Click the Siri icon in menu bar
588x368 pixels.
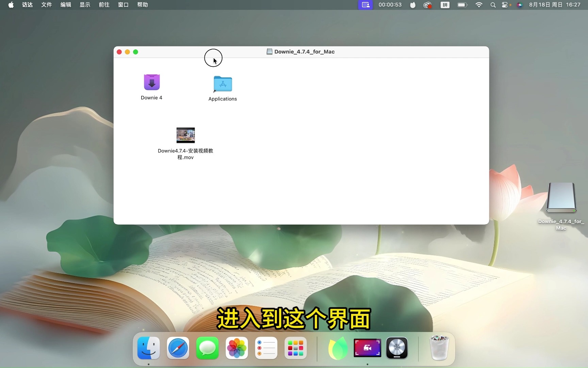click(x=520, y=5)
